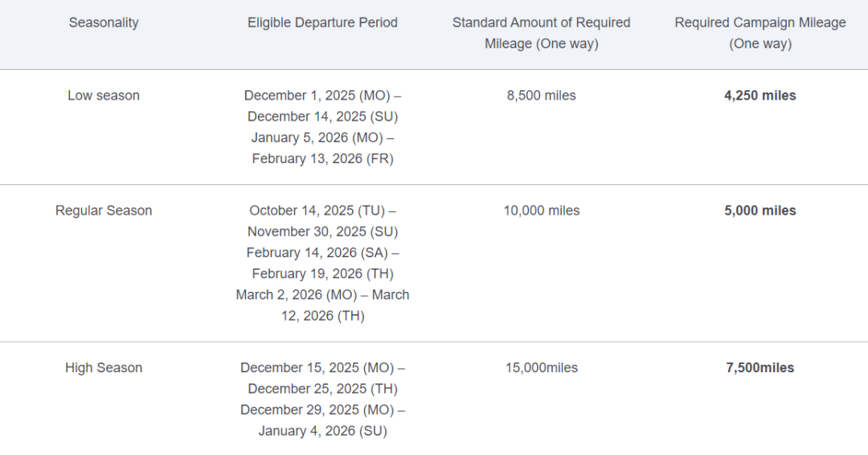Viewport: 868px width, 455px height.
Task: Click the December 15, 2025 (MO) date
Action: point(317,367)
